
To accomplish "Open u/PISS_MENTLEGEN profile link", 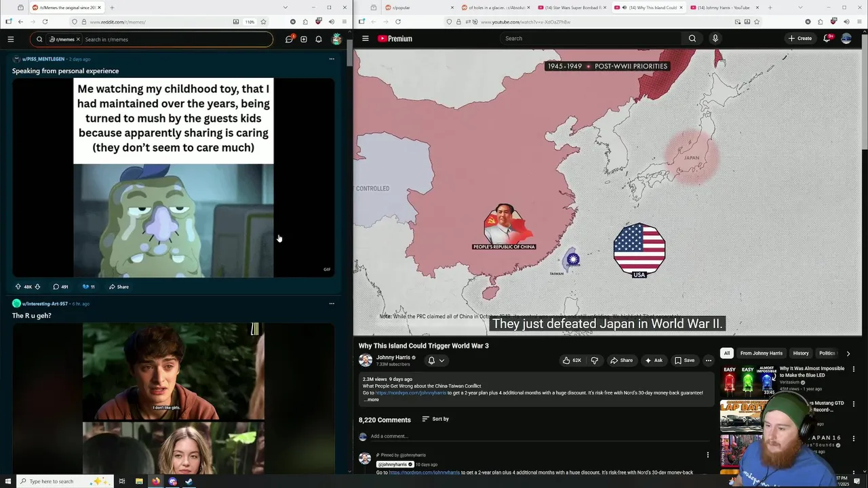I will coord(43,59).
